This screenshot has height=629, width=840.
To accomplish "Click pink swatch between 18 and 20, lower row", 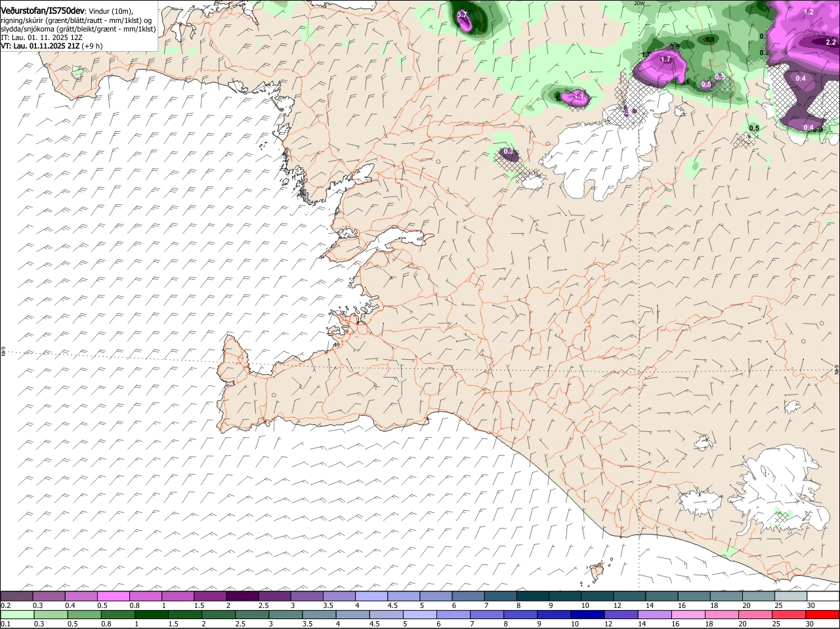I will pos(723,615).
